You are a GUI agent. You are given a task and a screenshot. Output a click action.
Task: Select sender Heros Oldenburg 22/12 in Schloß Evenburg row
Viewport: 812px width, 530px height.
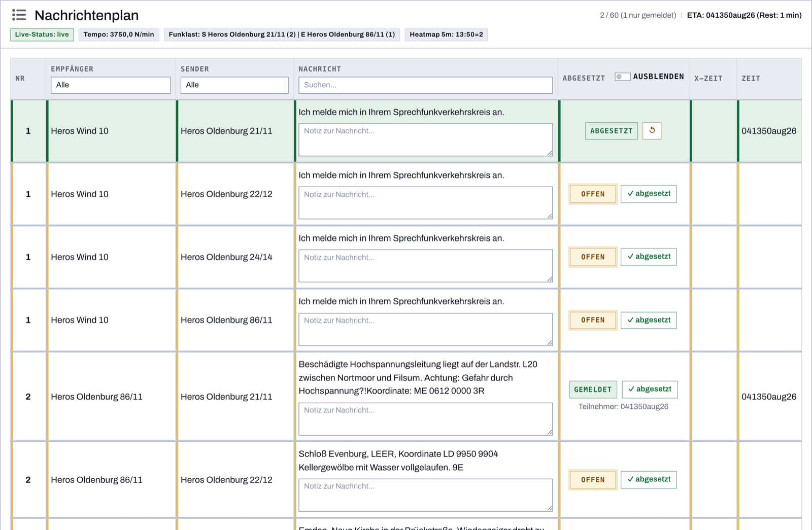click(x=226, y=480)
